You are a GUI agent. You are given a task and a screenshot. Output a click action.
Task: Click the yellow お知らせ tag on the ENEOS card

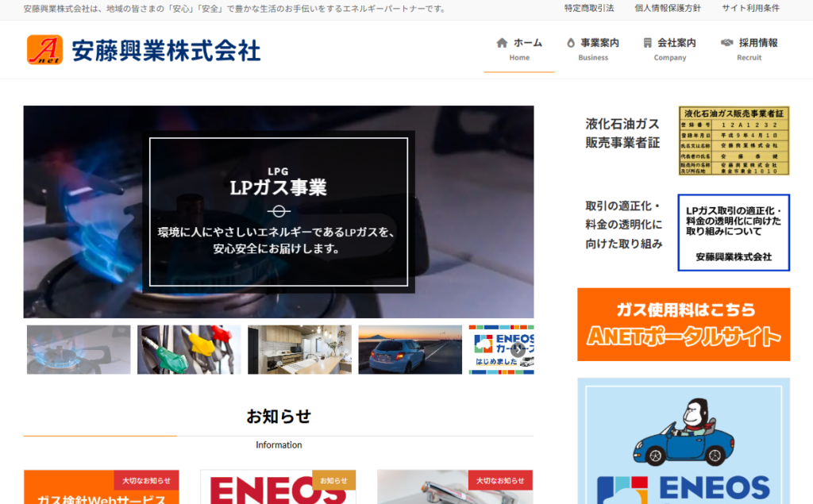334,480
